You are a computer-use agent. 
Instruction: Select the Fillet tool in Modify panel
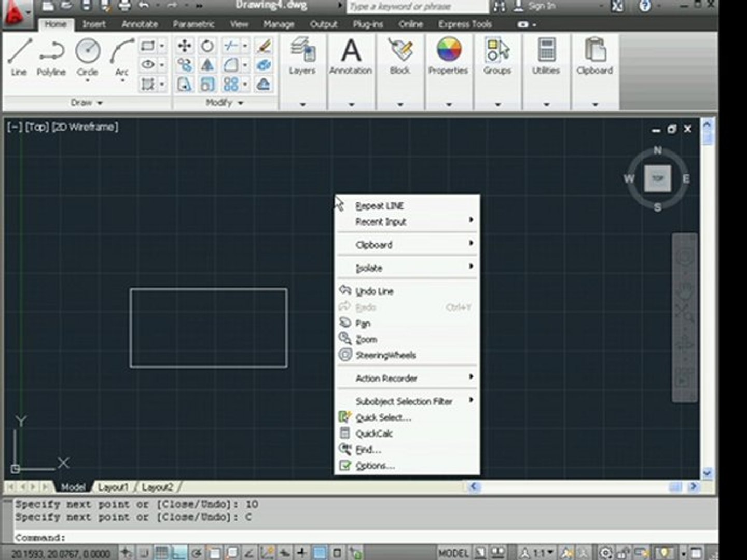(x=231, y=65)
